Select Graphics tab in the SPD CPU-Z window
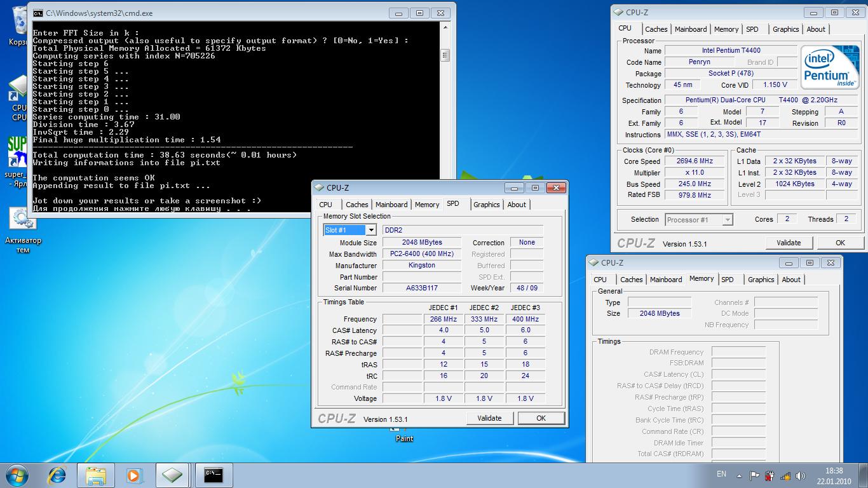 (487, 205)
